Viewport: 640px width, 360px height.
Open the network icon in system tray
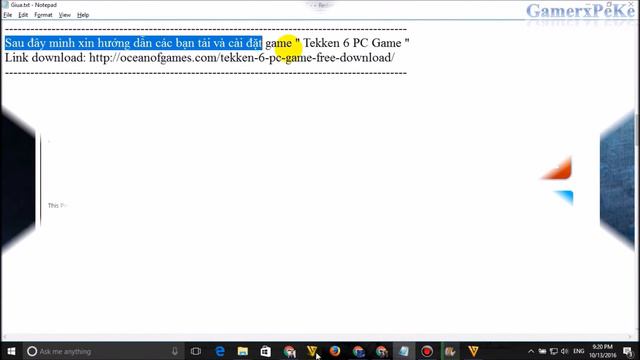pos(553,351)
